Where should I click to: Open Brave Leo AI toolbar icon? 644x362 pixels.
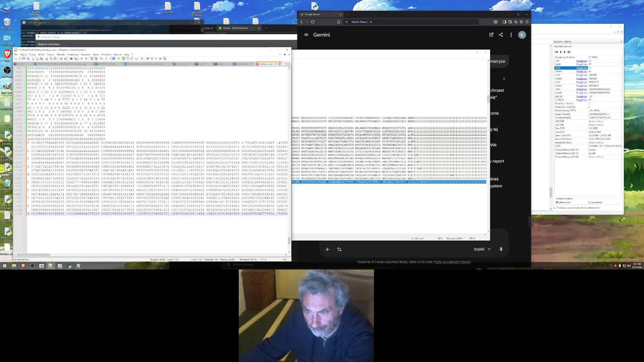[x=516, y=22]
